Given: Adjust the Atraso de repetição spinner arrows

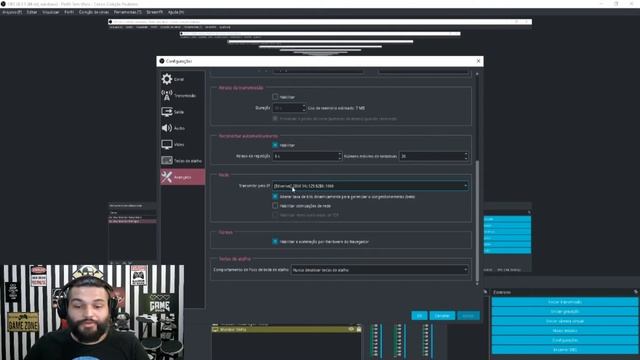Looking at the screenshot, I should tap(340, 156).
